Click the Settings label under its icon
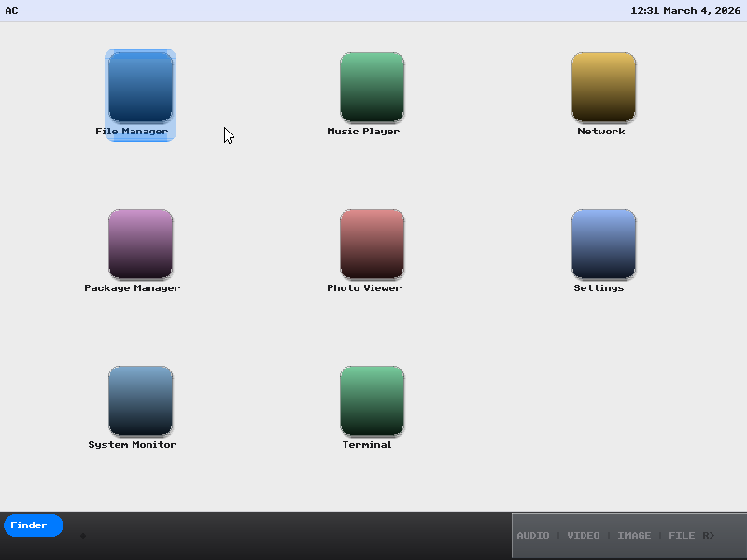 coord(600,287)
